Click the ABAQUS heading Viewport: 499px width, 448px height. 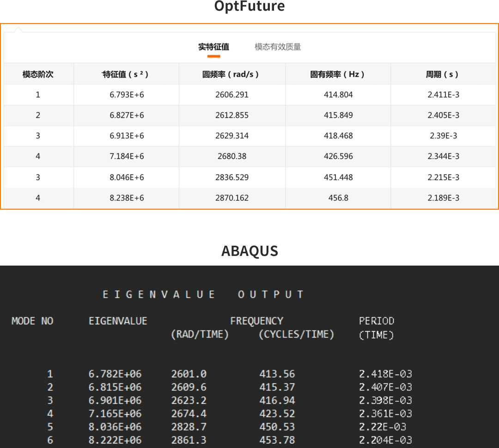tap(250, 251)
